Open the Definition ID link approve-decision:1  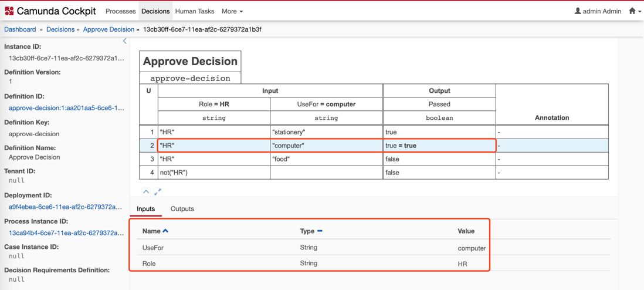[x=66, y=109]
